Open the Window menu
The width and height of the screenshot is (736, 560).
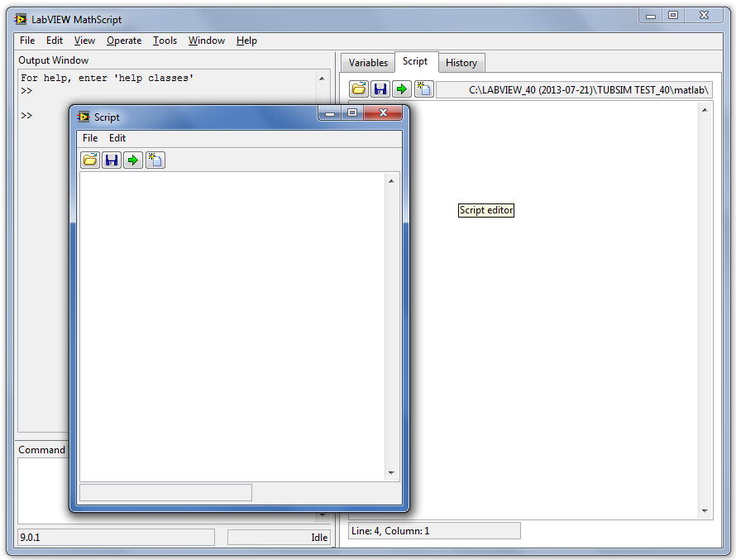[x=207, y=41]
